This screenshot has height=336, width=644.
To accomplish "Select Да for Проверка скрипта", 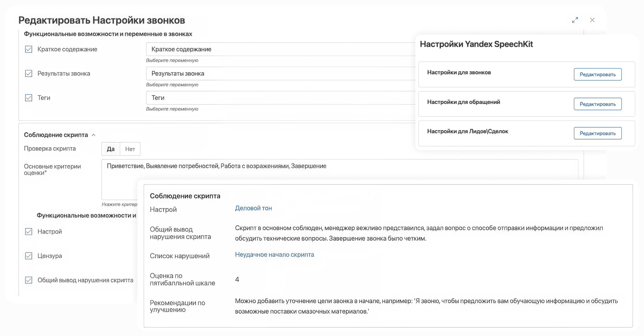I will coord(111,149).
